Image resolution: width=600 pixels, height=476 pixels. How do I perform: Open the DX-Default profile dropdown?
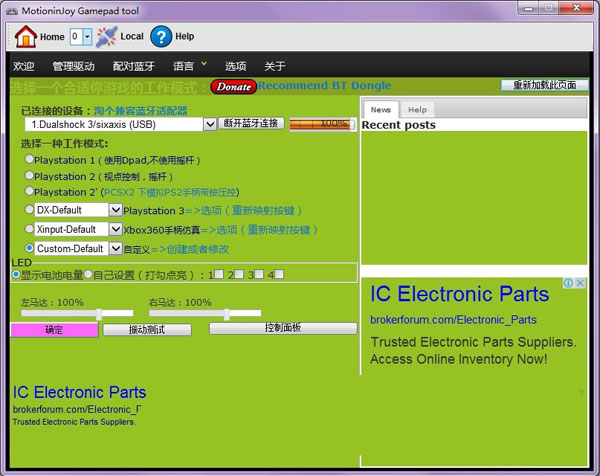(116, 210)
